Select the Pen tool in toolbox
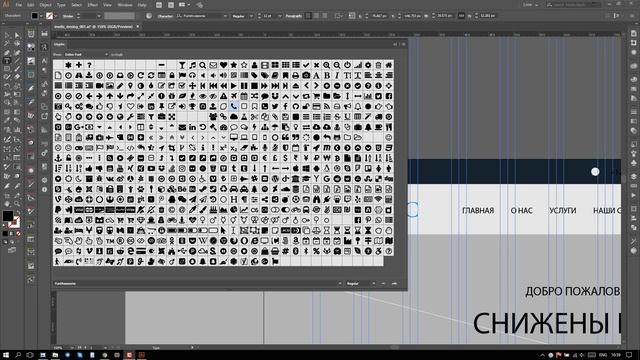Screen dimensions: 640x360 (7, 53)
